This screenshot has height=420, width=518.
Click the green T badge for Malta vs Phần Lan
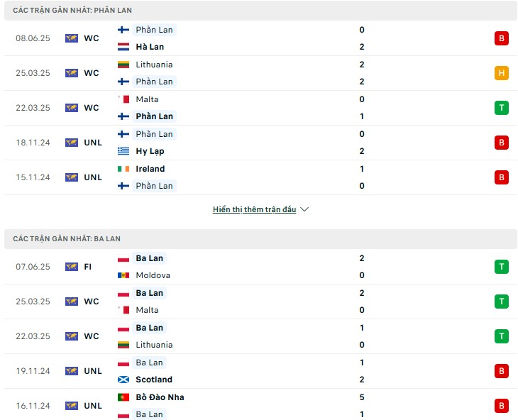[501, 108]
